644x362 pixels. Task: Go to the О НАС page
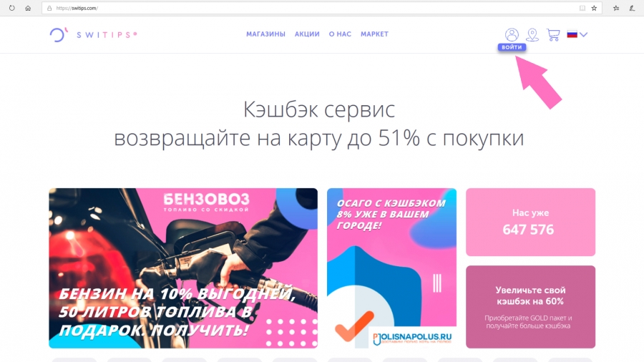coord(340,34)
